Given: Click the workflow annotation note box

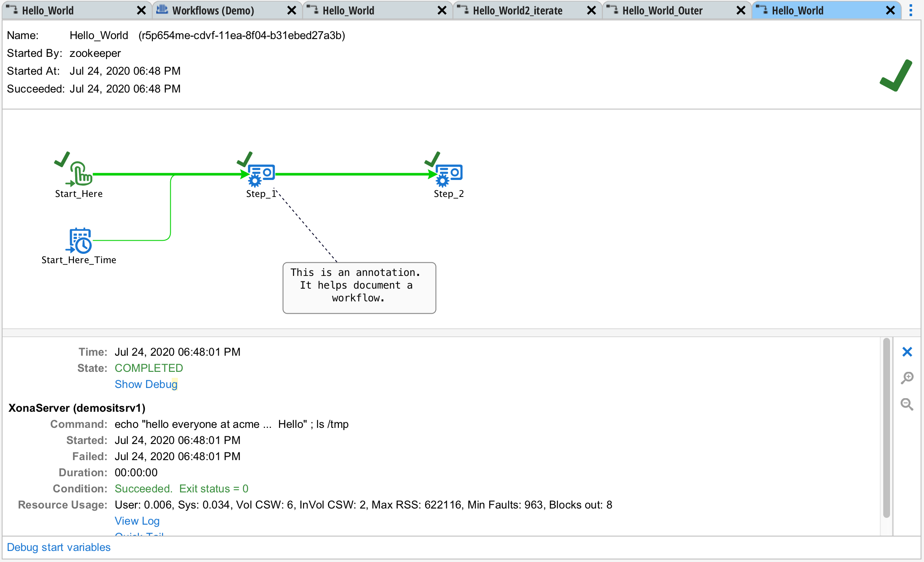Looking at the screenshot, I should coord(359,287).
